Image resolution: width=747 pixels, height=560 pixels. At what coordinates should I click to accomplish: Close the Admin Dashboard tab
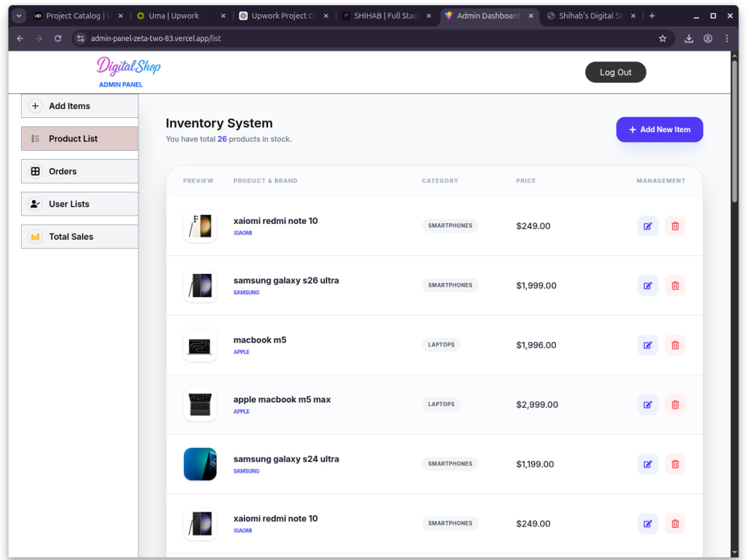click(x=530, y=16)
